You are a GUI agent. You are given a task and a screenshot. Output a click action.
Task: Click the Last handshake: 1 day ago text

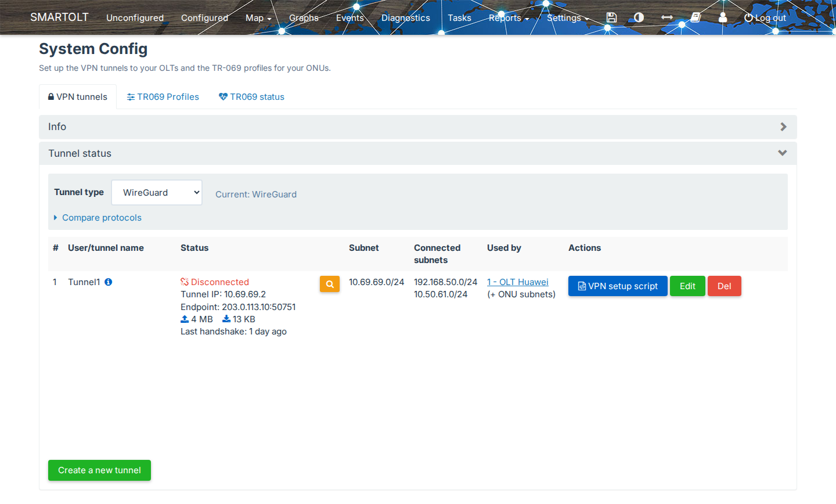(233, 332)
